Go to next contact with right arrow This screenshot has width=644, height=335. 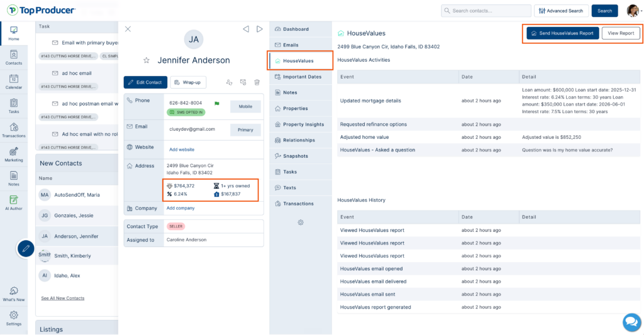[x=260, y=29]
